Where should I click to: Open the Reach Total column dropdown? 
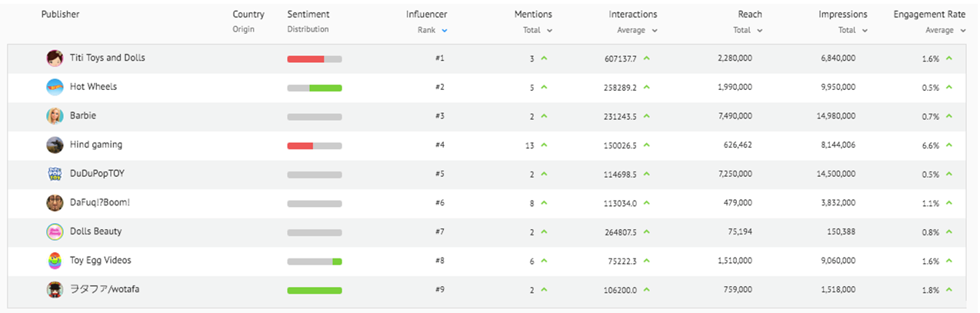760,31
